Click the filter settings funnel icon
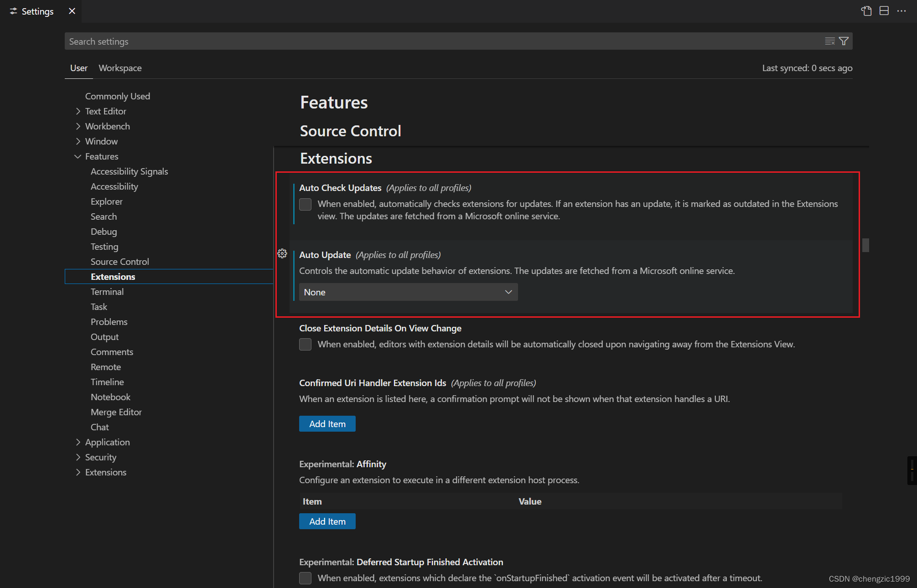 pos(844,41)
